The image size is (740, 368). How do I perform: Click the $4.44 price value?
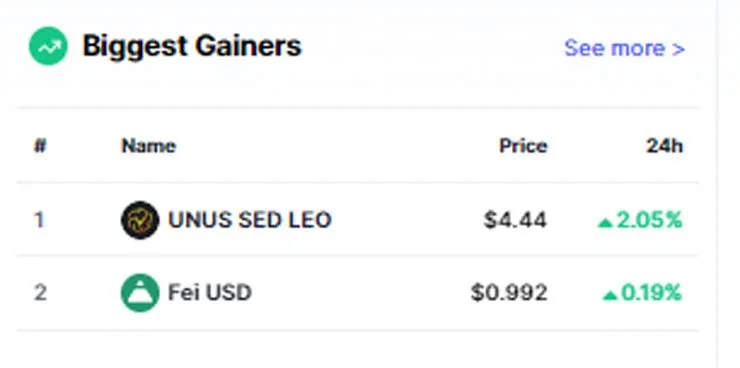coord(515,220)
